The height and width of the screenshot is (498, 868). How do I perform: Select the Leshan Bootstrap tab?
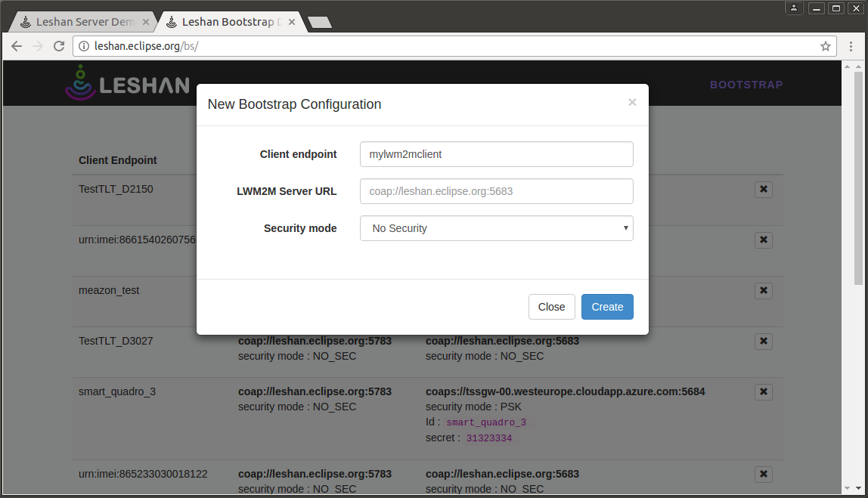pyautogui.click(x=228, y=22)
